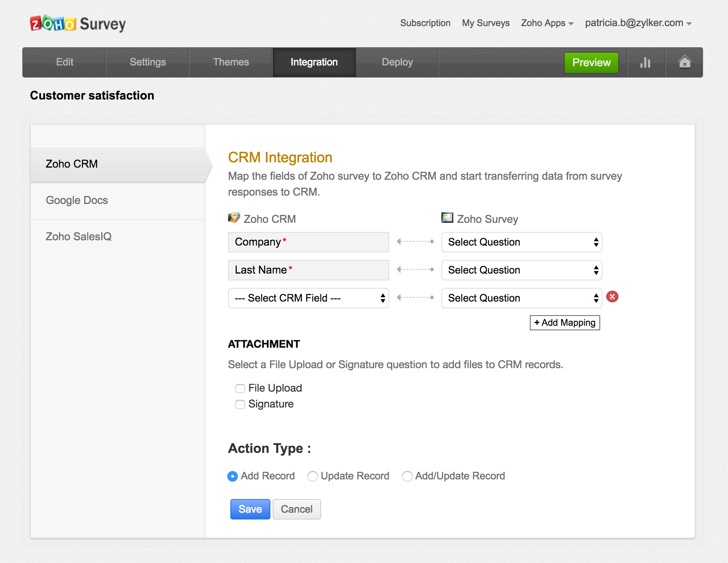Open the Google Docs integration section
Screen dimensions: 728x563
click(77, 201)
